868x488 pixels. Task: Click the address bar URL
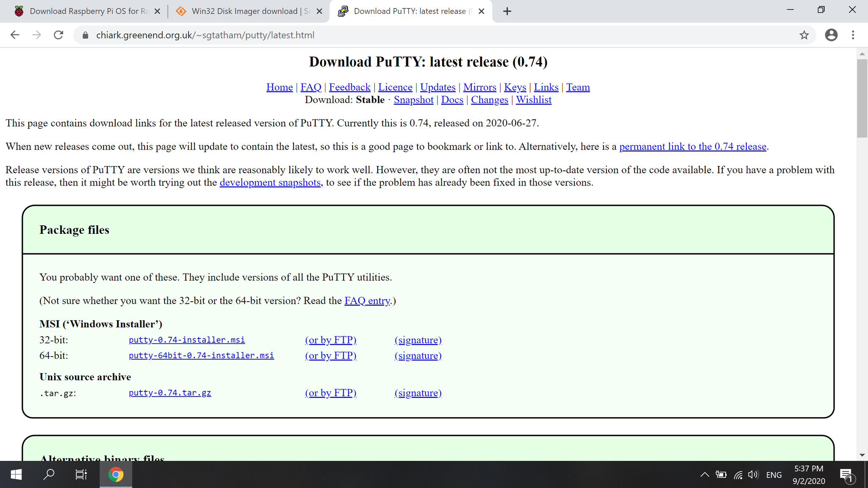205,35
